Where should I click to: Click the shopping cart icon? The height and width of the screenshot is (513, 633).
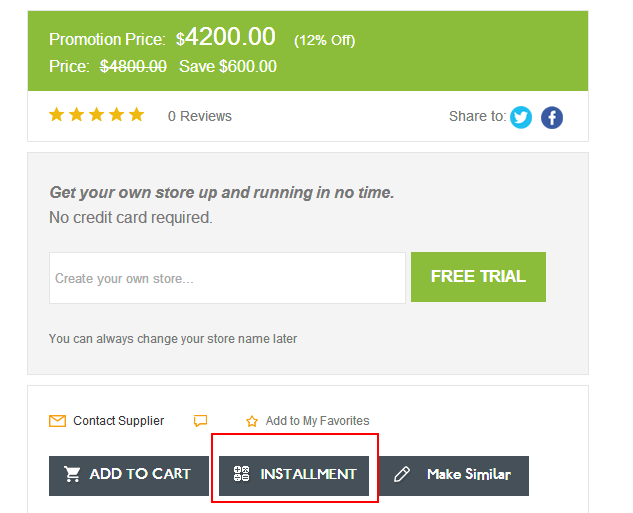[x=73, y=474]
